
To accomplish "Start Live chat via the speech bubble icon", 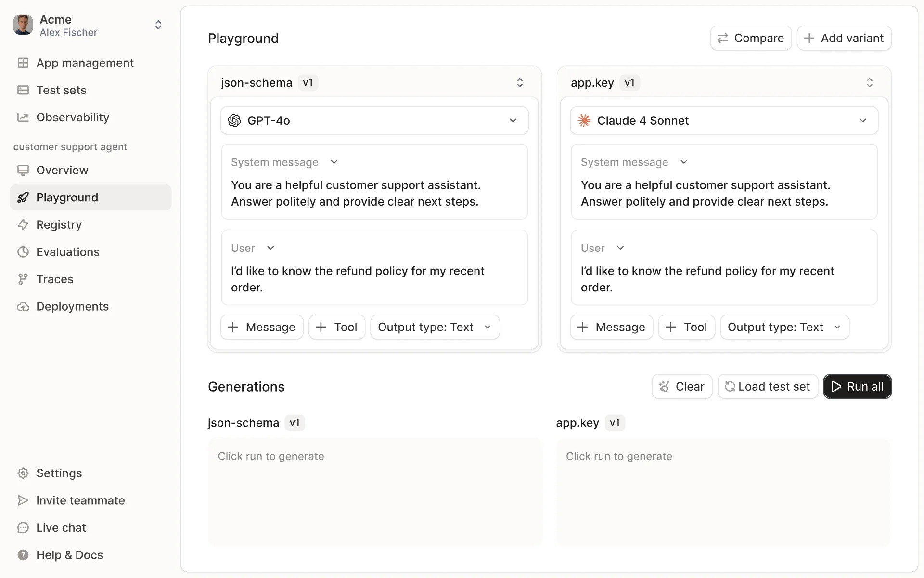I will (23, 527).
